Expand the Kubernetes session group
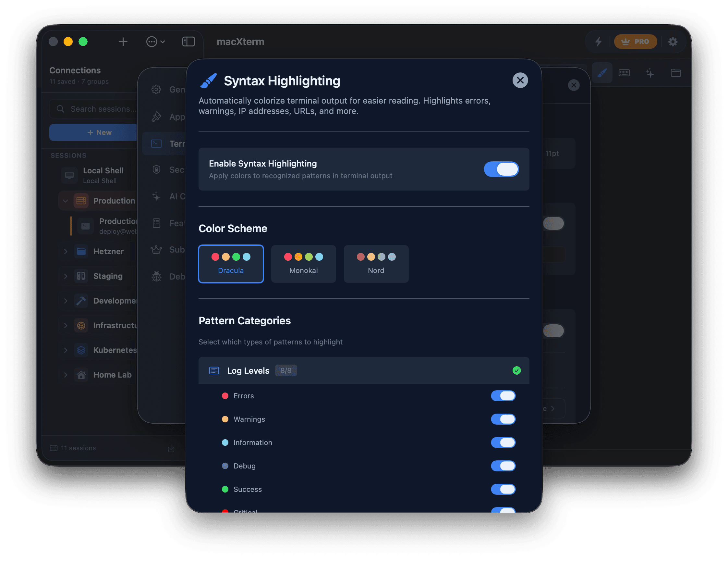728x561 pixels. 65,350
